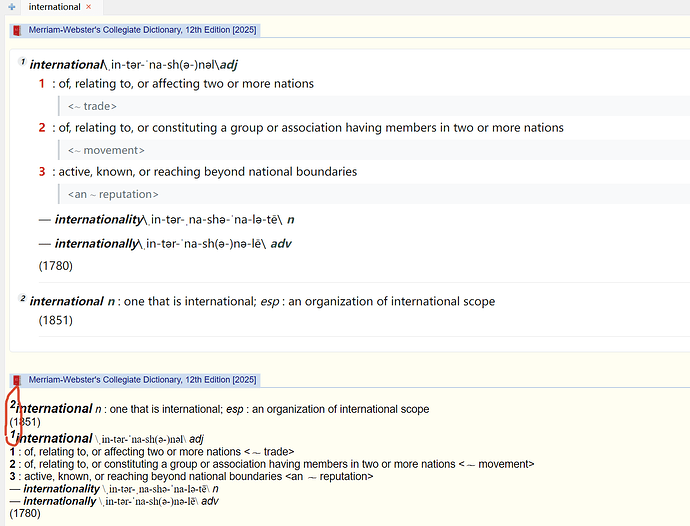Click the derived adverb internationally in the top entry
The width and height of the screenshot is (690, 526).
coord(96,243)
